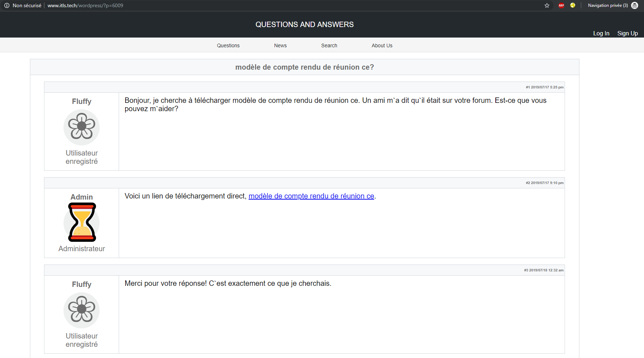Click the Fluffy username in post #1
This screenshot has height=358, width=644.
pos(82,101)
